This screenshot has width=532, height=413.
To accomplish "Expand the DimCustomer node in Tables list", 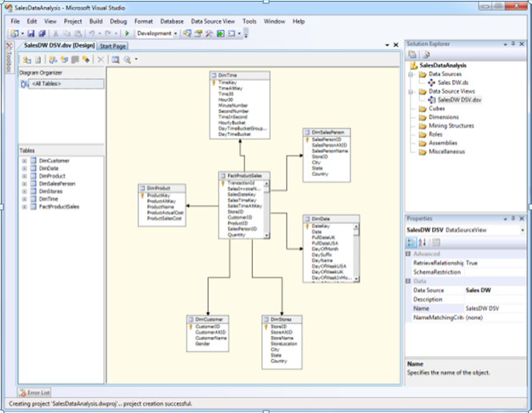I will [25, 161].
